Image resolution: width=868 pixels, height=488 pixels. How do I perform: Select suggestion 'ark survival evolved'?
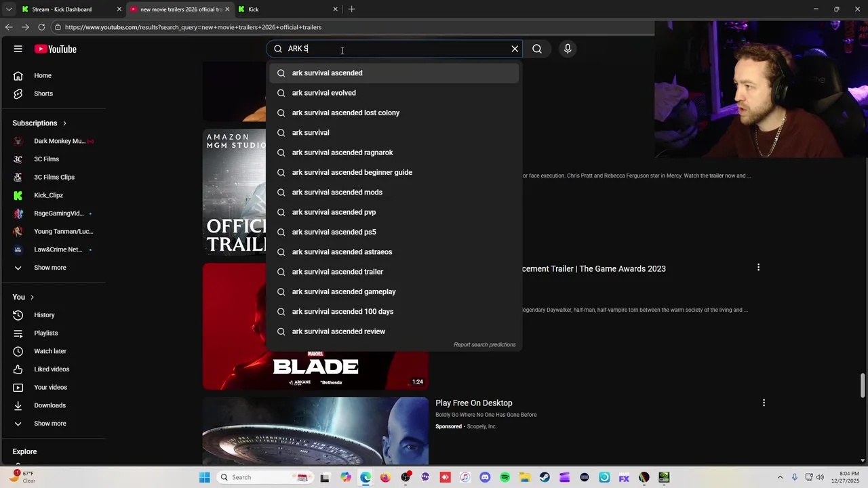(394, 93)
